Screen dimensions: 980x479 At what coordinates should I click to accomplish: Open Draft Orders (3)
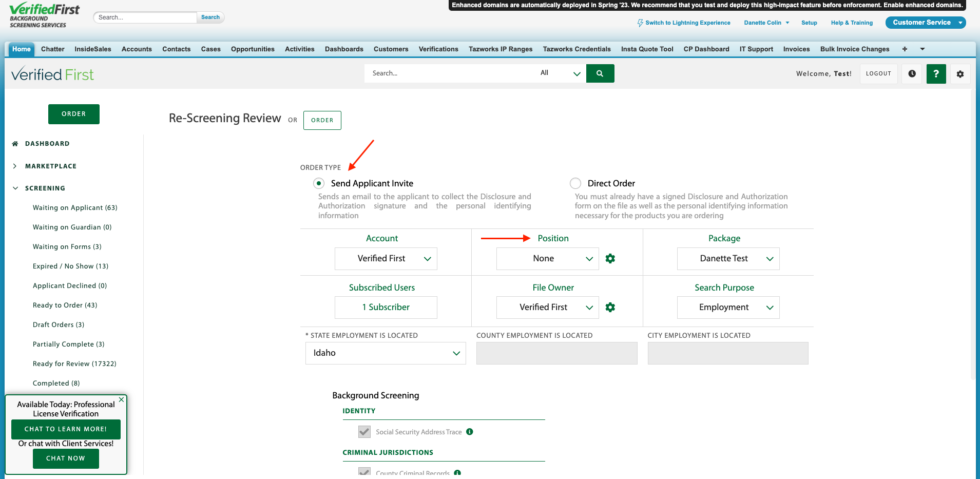coord(59,325)
